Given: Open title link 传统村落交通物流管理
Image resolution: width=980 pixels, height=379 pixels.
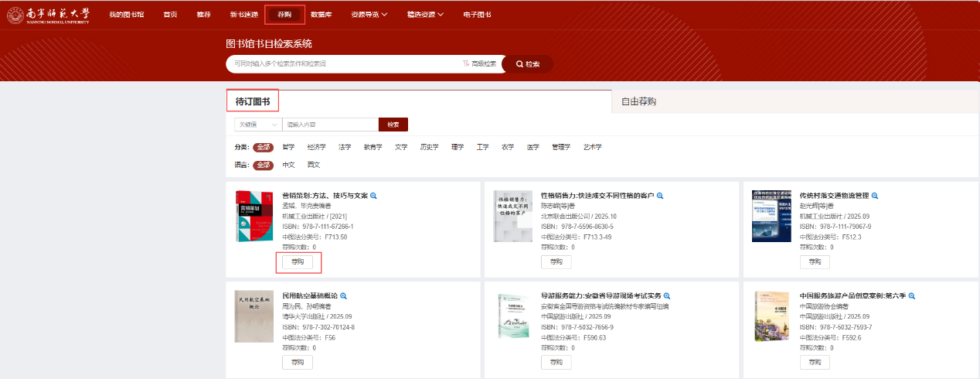Looking at the screenshot, I should click(834, 196).
